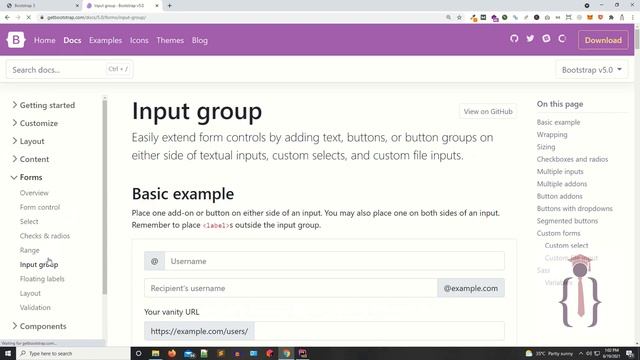Select Docs in the navbar
Screen dimensions: 640x360
tap(72, 40)
